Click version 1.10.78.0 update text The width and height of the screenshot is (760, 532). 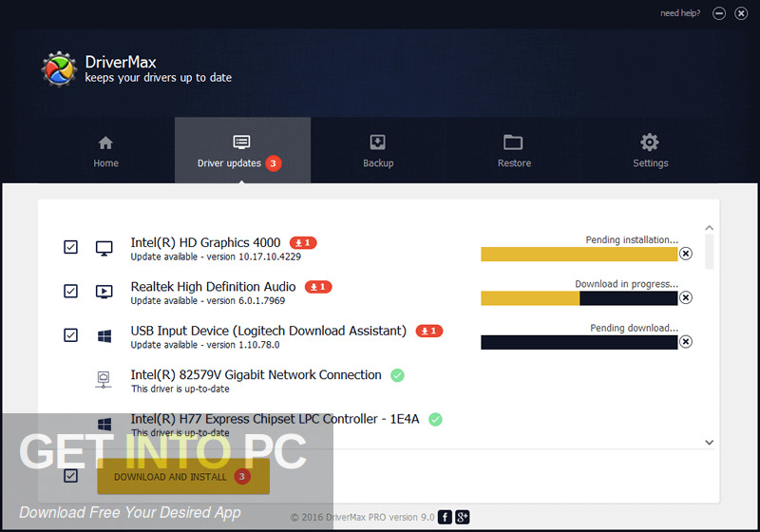[205, 345]
